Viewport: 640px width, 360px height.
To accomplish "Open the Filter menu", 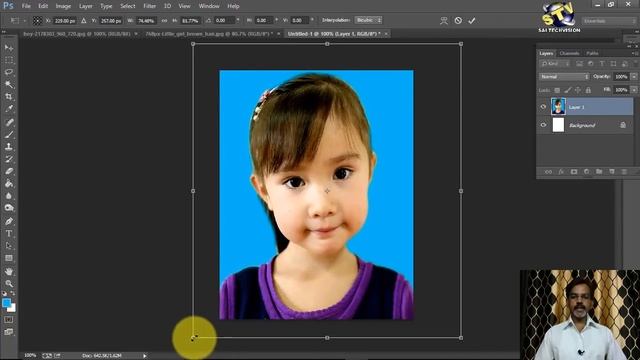I will click(x=149, y=6).
